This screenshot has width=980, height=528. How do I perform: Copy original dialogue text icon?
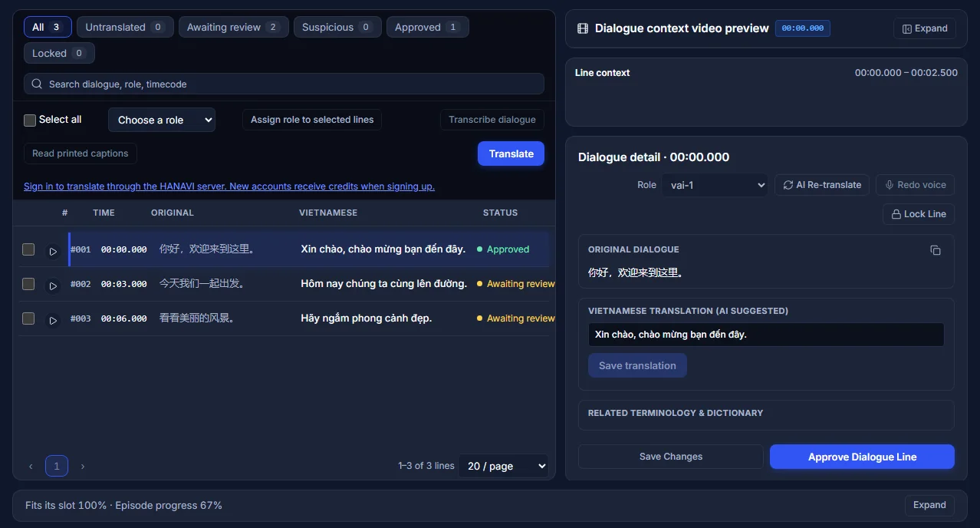tap(935, 250)
